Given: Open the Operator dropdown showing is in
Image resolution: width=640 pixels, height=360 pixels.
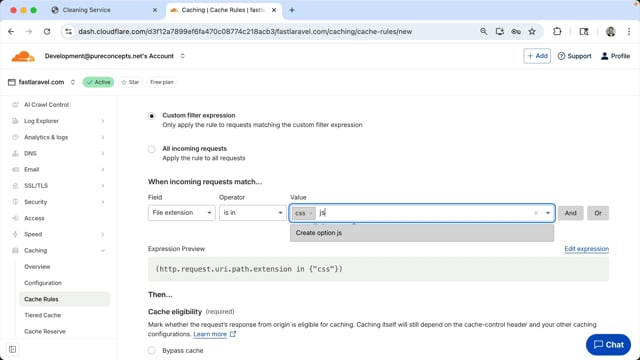Looking at the screenshot, I should (253, 213).
